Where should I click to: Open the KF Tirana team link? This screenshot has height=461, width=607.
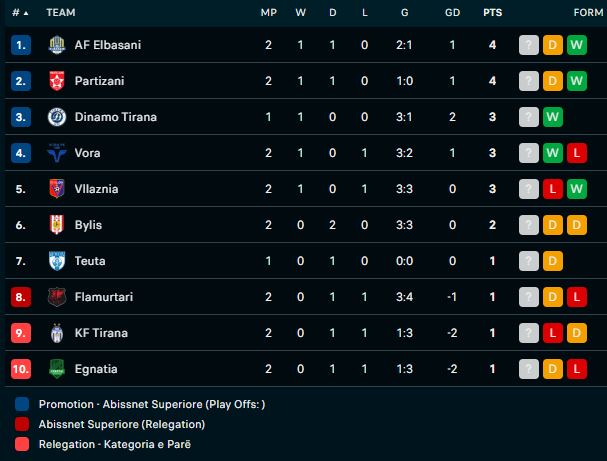tap(101, 333)
